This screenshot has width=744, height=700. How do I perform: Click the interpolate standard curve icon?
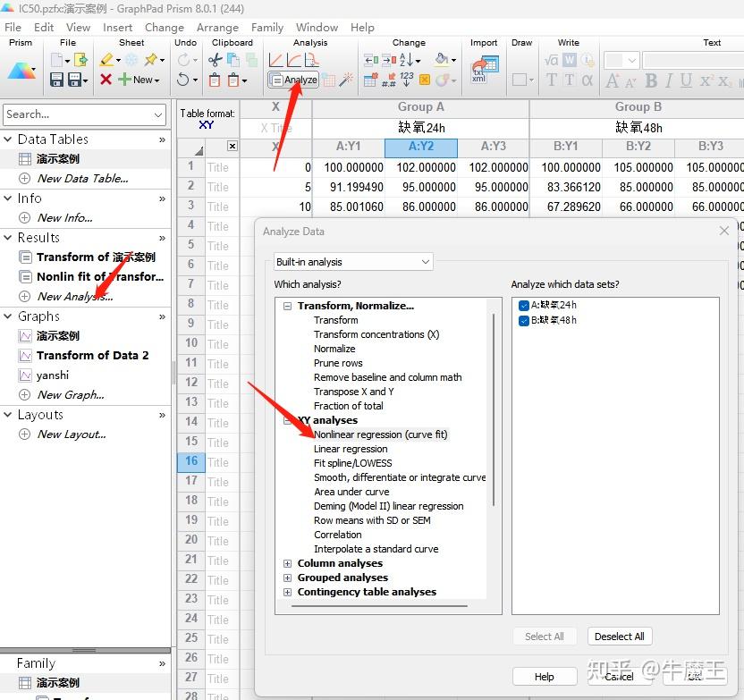pos(312,60)
